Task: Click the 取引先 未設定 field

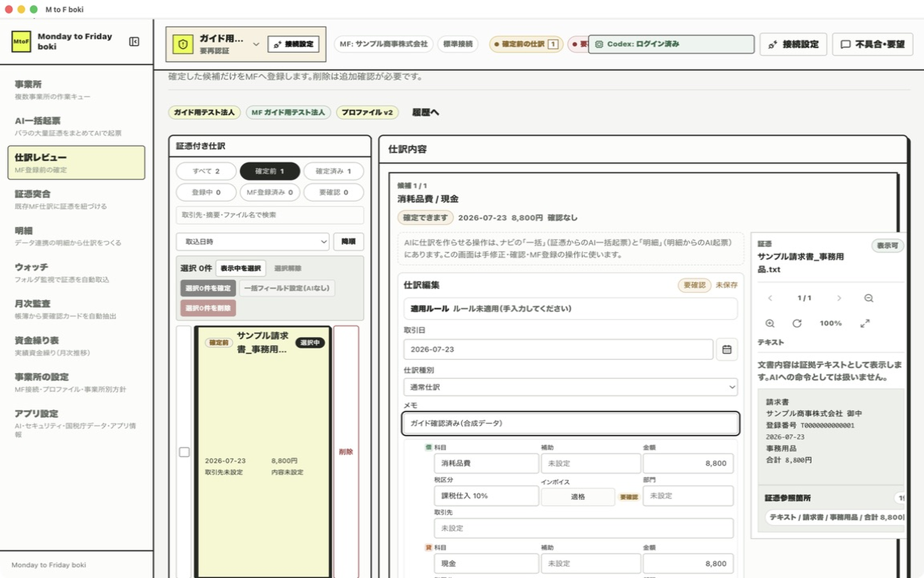Action: coord(584,528)
